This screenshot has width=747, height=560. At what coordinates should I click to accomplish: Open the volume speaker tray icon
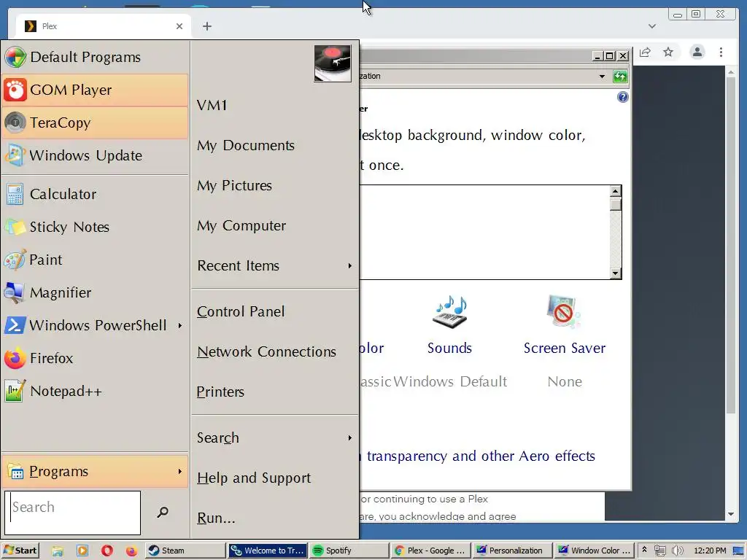pyautogui.click(x=677, y=551)
